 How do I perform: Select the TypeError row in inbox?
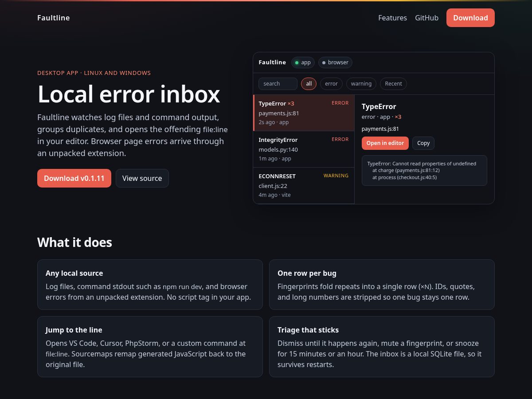tap(304, 113)
